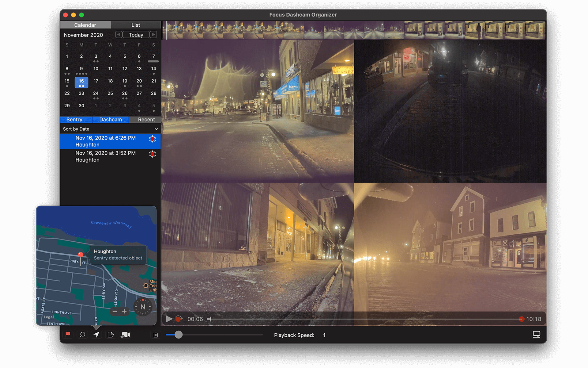Switch to the List tab

coord(136,25)
